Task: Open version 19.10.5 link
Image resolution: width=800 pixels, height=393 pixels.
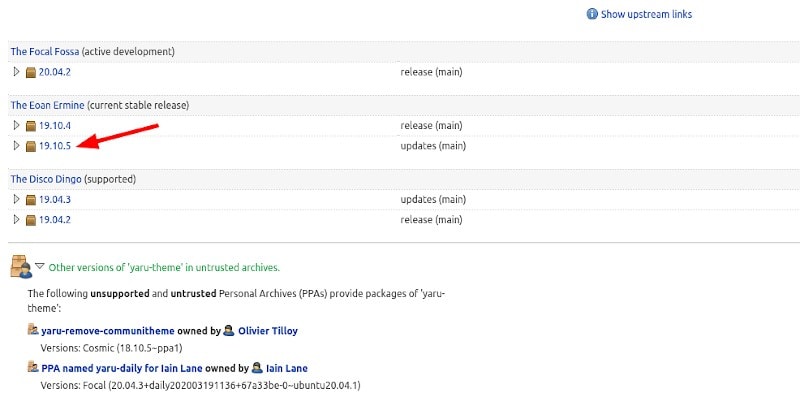Action: point(55,146)
